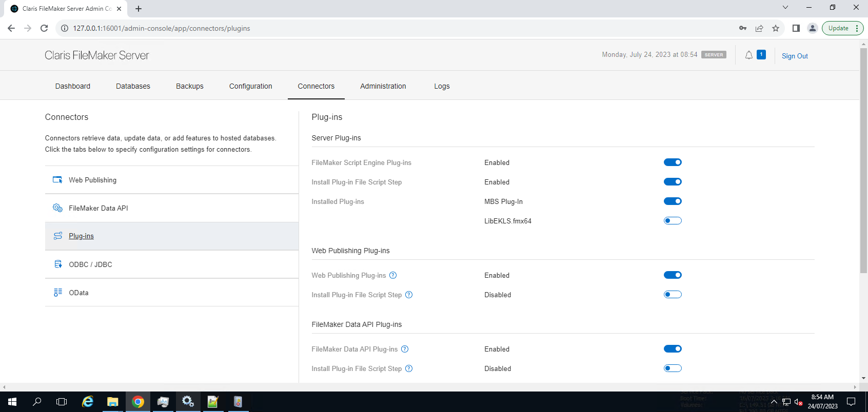Screen dimensions: 868x412
Task: Go to the Configuration tab
Action: (250, 86)
